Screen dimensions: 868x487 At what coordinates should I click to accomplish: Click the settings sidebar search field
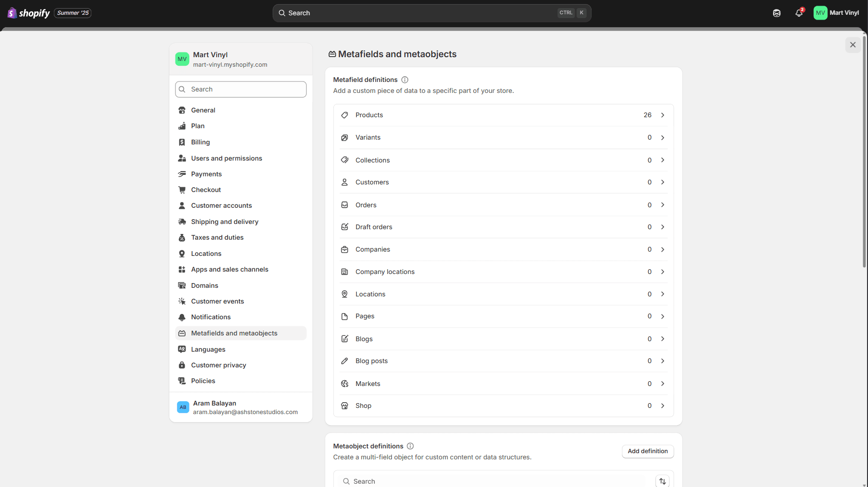click(241, 89)
